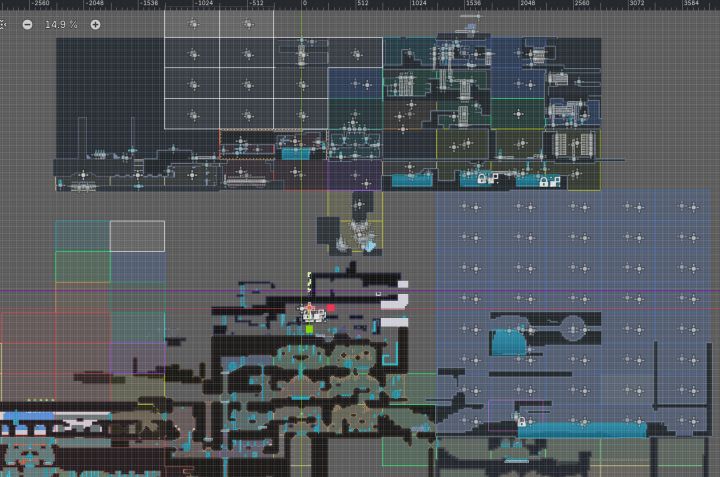Click the horizontal purple guide line

point(360,291)
